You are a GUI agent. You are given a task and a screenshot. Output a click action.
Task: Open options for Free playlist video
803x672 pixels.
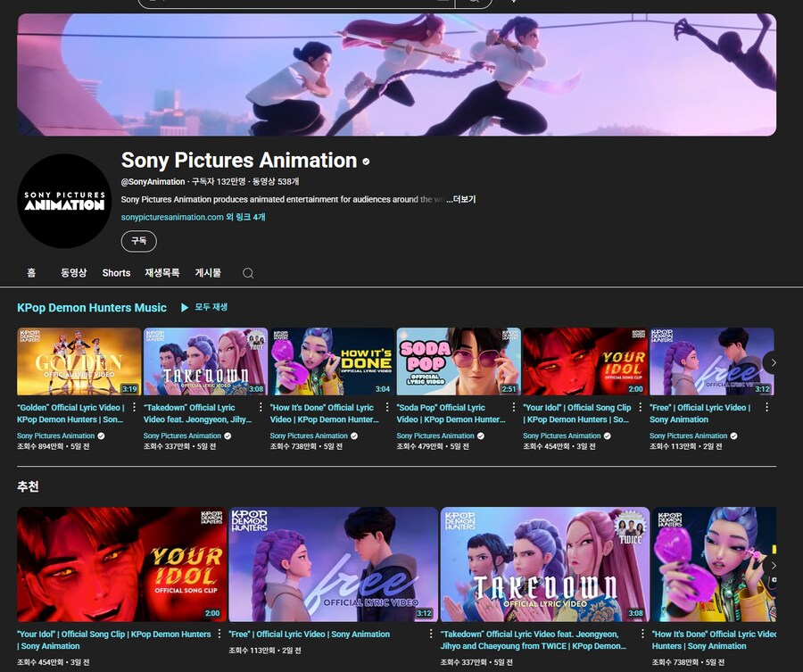tap(766, 407)
